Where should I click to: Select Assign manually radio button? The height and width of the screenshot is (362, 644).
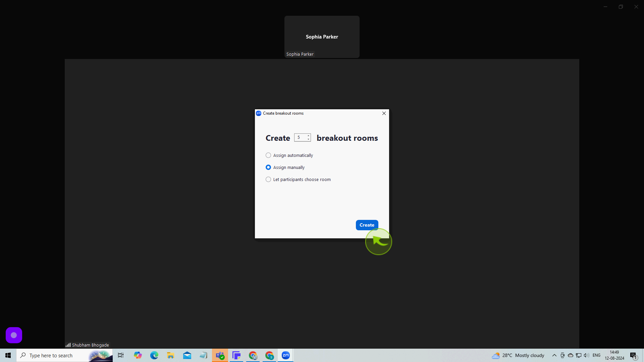[x=268, y=167]
